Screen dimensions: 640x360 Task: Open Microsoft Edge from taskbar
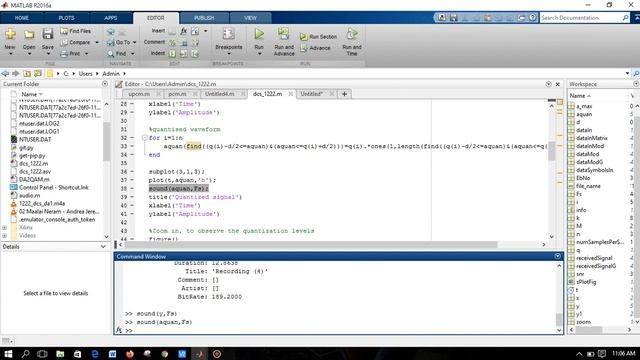(x=95, y=353)
